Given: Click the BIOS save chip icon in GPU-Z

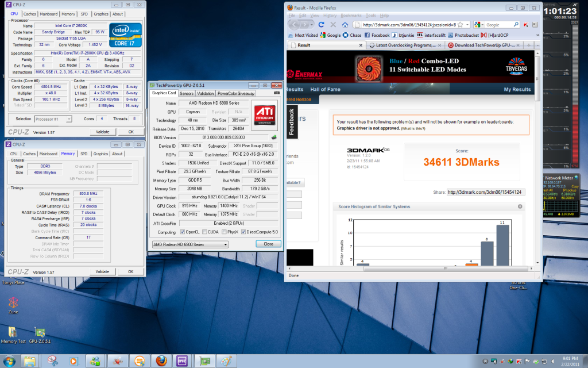Looking at the screenshot, I should coord(274,137).
